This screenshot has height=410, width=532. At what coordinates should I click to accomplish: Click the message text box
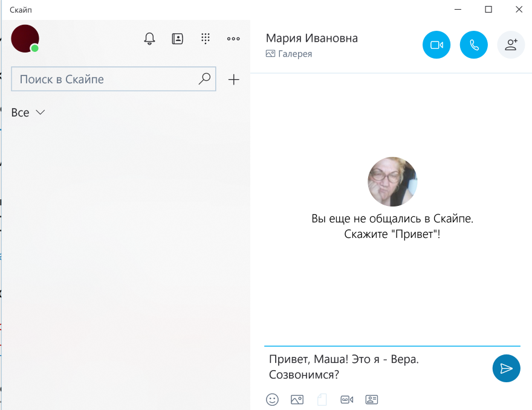coord(377,367)
